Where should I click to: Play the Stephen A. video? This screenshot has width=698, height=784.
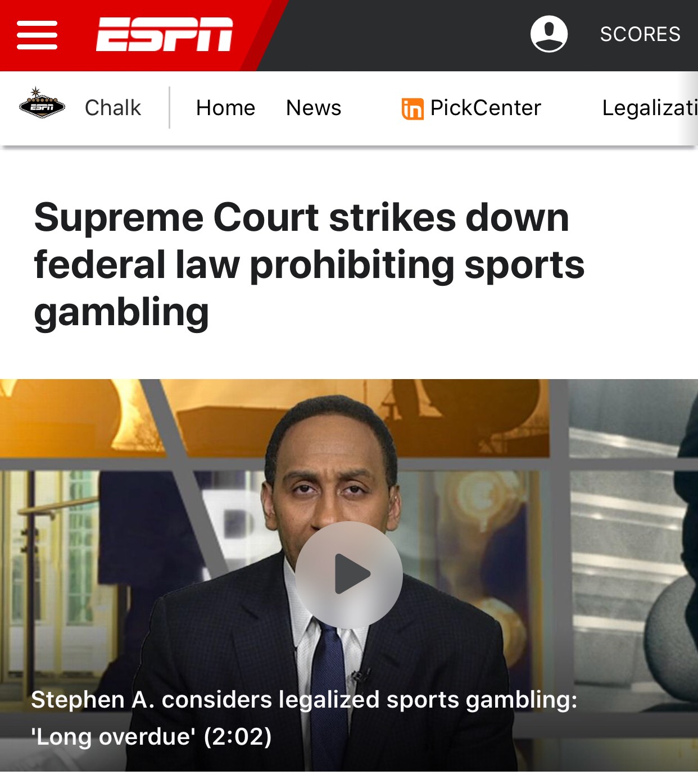point(349,575)
